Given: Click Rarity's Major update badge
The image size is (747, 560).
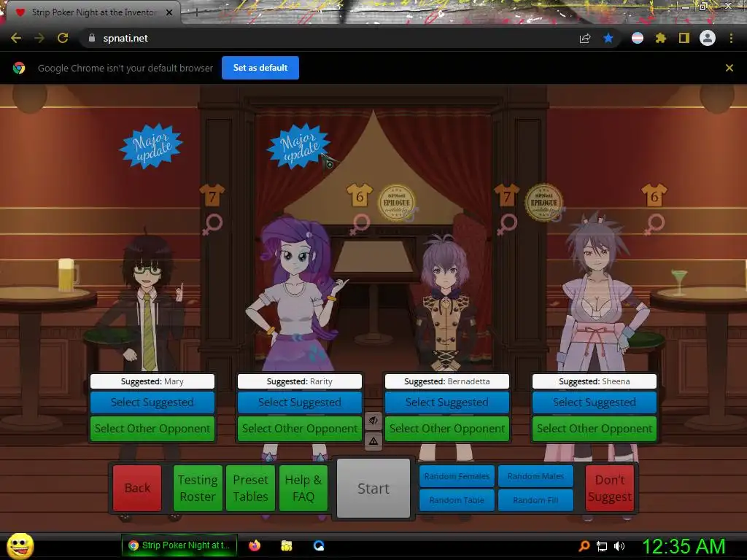Looking at the screenshot, I should [298, 146].
